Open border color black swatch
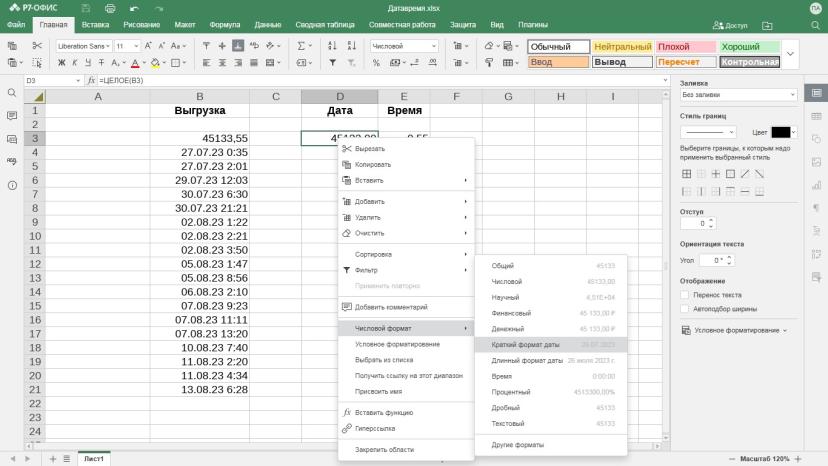The image size is (828, 466). click(781, 132)
